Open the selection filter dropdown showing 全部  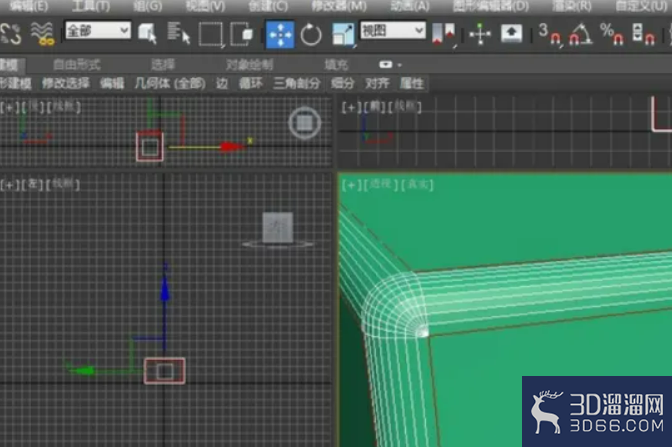pyautogui.click(x=98, y=30)
